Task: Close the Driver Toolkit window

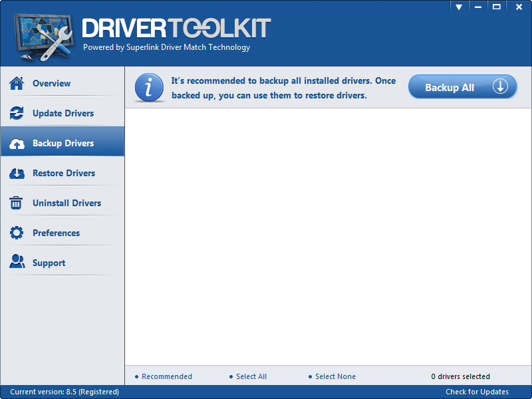Action: pos(519,7)
